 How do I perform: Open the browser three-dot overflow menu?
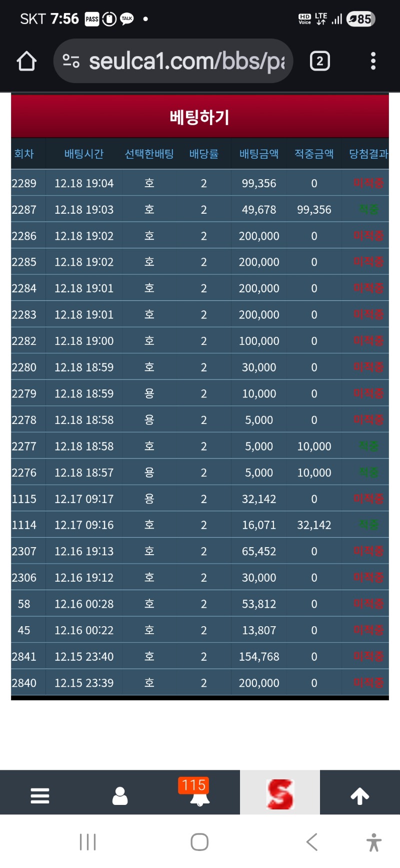point(373,61)
